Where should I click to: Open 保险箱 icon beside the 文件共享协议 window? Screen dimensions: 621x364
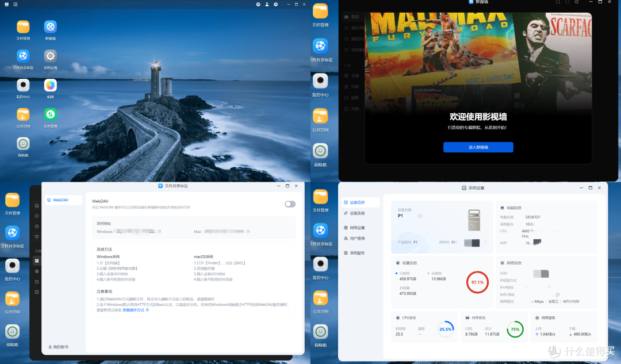click(12, 332)
